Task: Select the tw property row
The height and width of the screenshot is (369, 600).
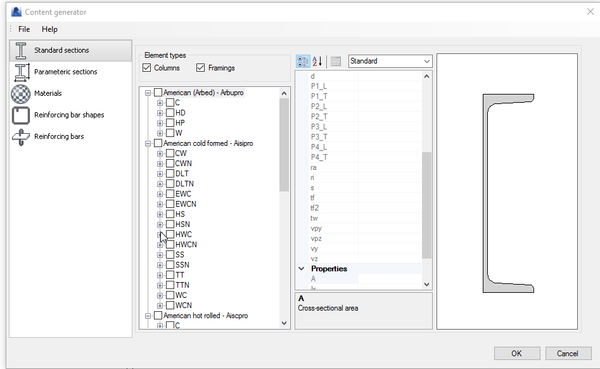Action: pos(365,218)
